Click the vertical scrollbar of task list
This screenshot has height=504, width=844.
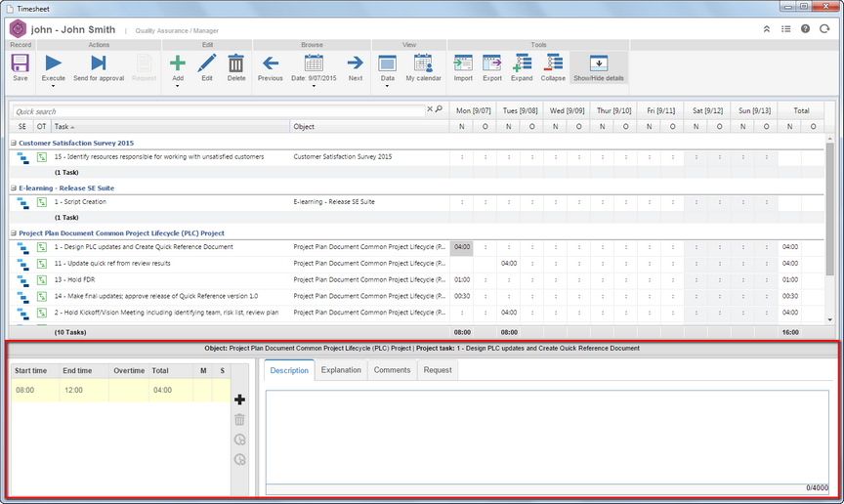tap(829, 209)
